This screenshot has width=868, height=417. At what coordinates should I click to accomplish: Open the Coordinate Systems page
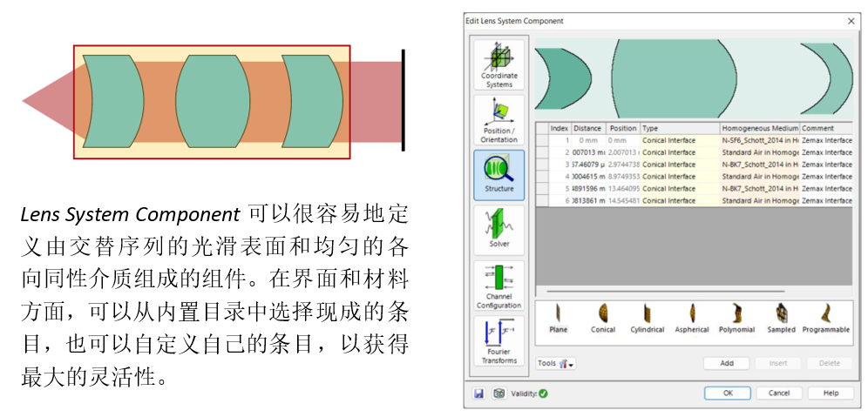coord(498,64)
